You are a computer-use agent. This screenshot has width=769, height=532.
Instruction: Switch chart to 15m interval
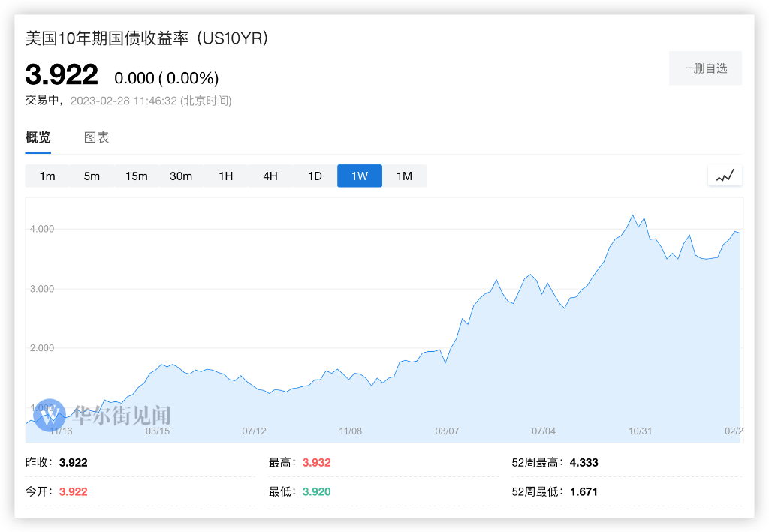137,176
